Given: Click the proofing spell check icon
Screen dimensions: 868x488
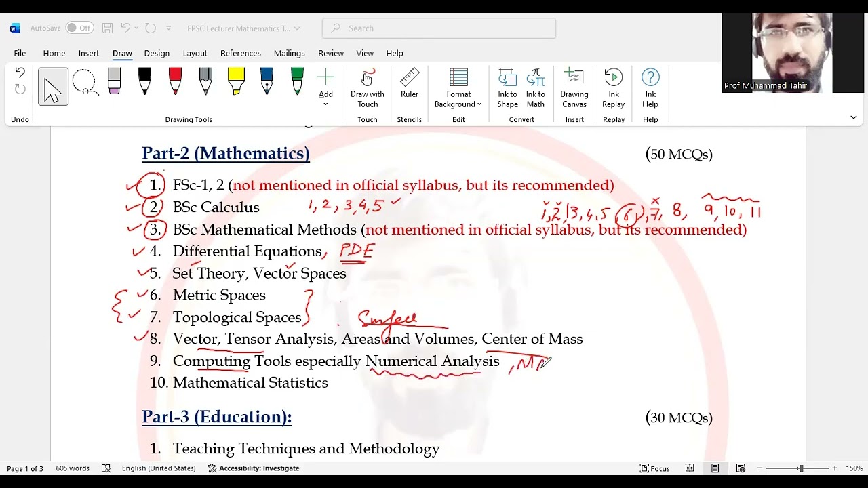Looking at the screenshot, I should click(106, 468).
